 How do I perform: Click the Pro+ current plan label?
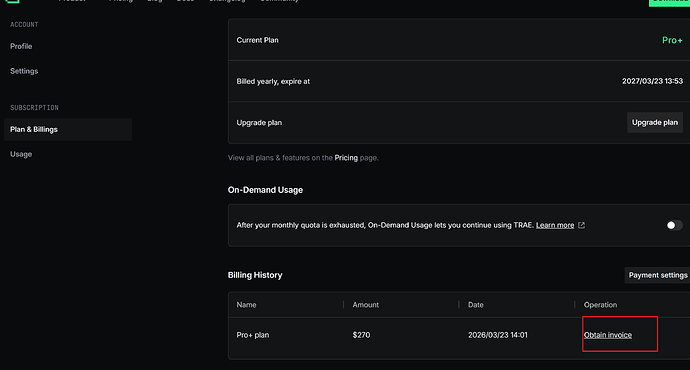[672, 40]
